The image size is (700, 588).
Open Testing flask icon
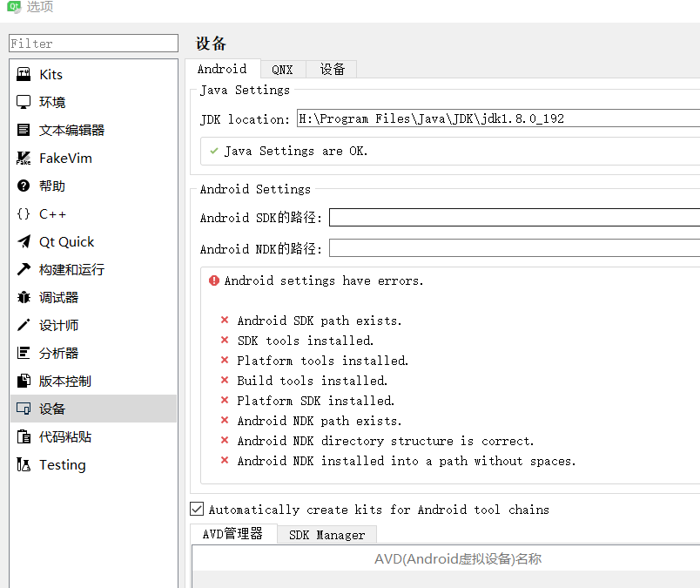point(24,464)
